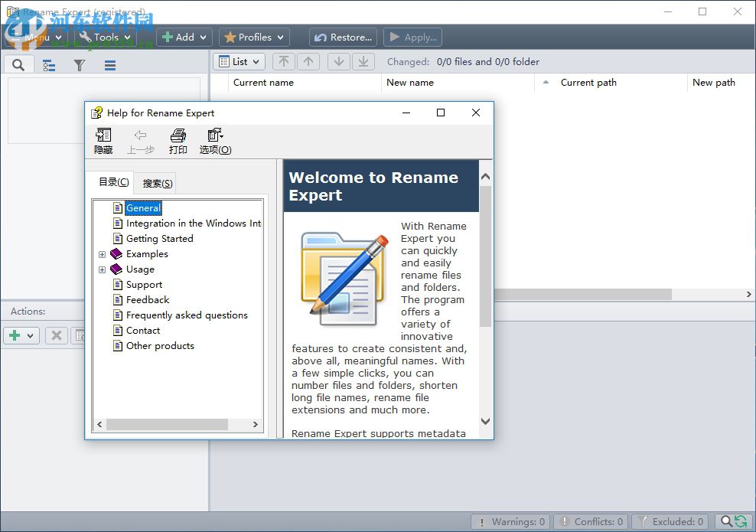
Task: Select the Getting Started help topic
Action: click(x=160, y=238)
